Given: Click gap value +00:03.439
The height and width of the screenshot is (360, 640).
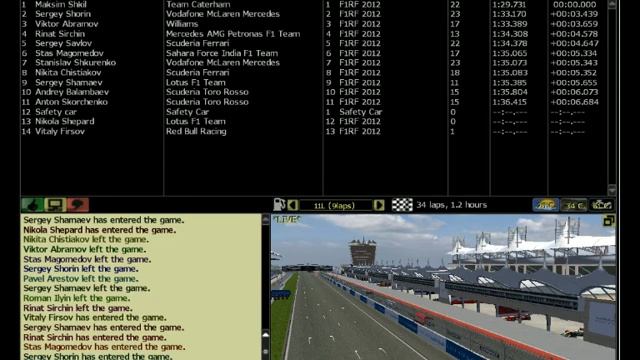Looking at the screenshot, I should coord(574,14).
